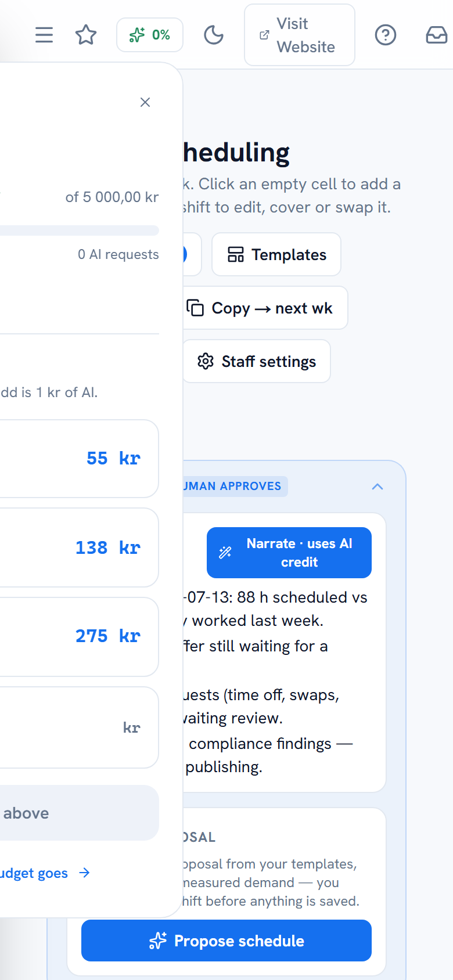Click the custom kr amount field
The height and width of the screenshot is (980, 453).
79,727
